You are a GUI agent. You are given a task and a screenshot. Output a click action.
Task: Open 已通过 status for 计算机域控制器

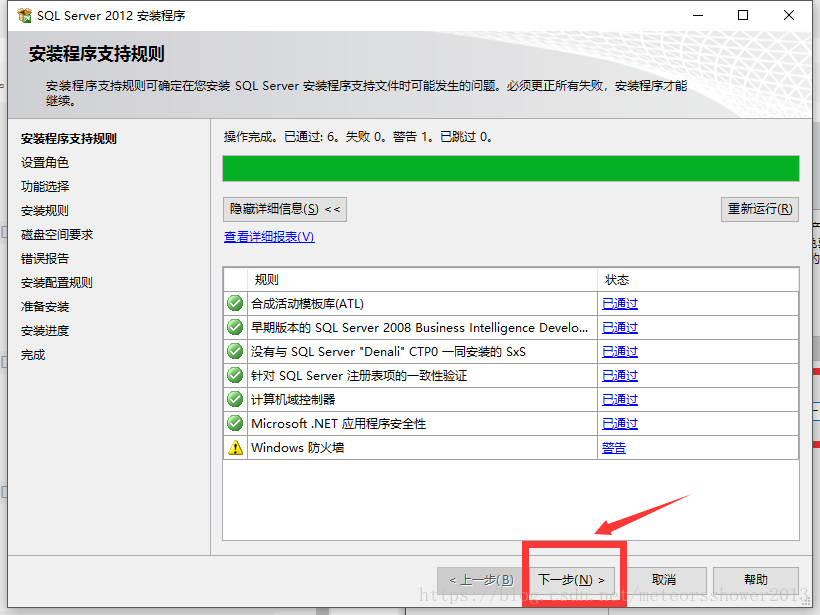coord(620,400)
